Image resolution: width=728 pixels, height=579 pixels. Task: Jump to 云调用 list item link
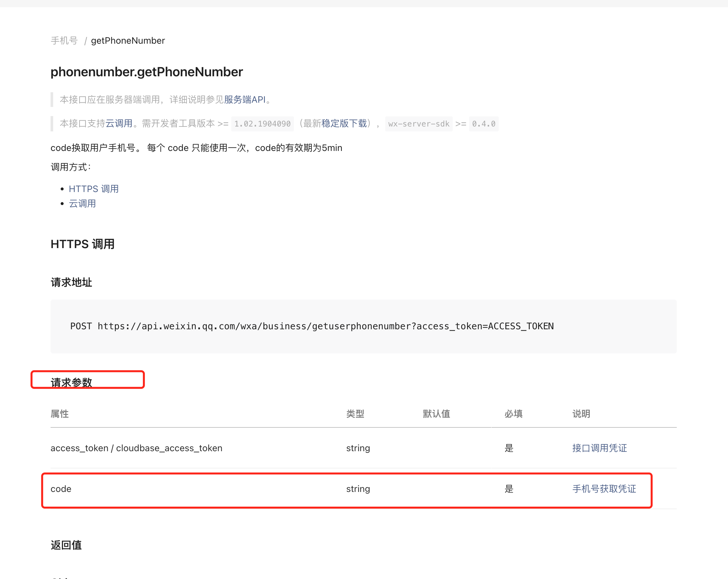(83, 204)
